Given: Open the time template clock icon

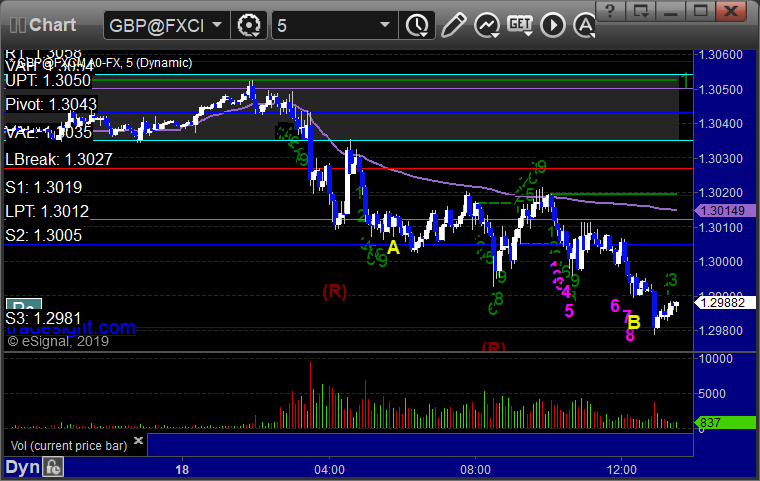Looking at the screenshot, I should pos(417,25).
